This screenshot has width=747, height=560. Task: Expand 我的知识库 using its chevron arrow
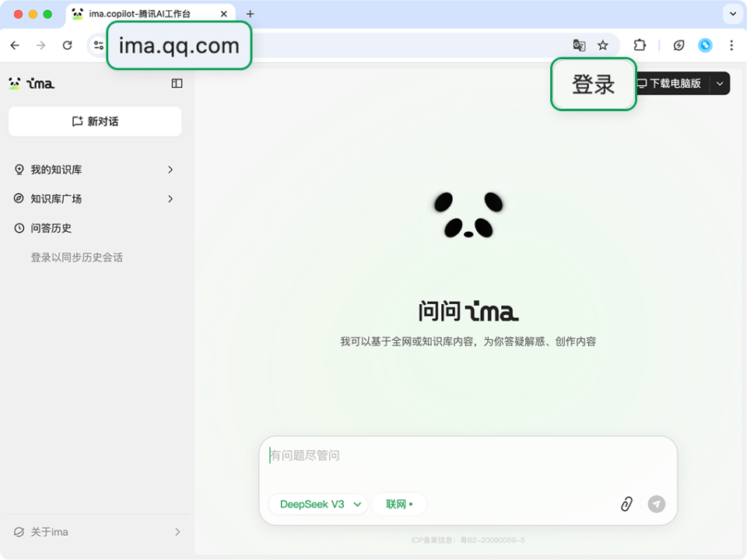click(x=170, y=170)
